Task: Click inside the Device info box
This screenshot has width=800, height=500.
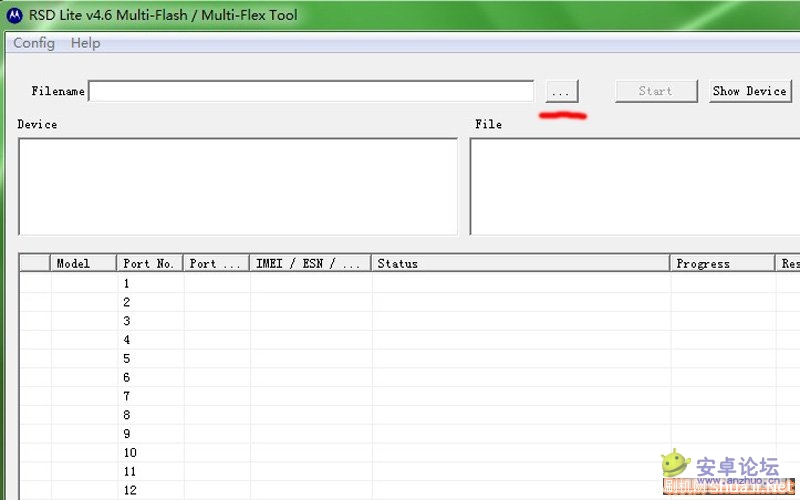Action: pyautogui.click(x=238, y=187)
